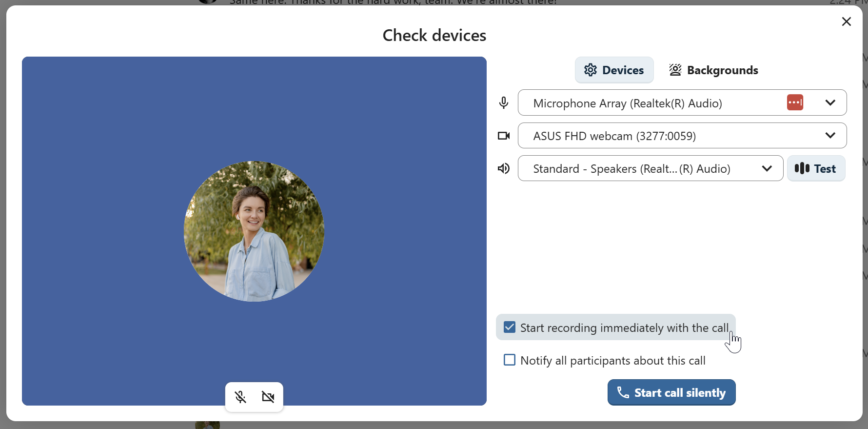Click the camera icon beside the webcam selector
This screenshot has width=868, height=429.
click(x=504, y=136)
